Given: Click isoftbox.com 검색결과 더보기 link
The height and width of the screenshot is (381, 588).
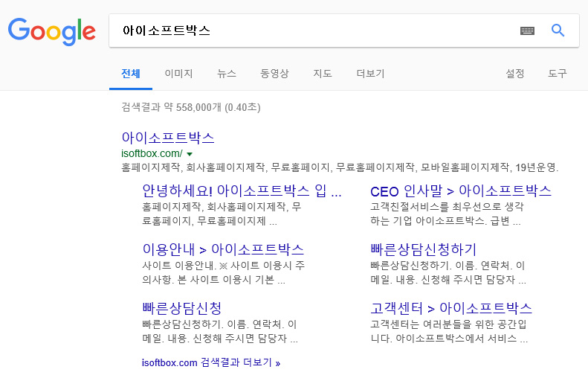Looking at the screenshot, I should pyautogui.click(x=211, y=362).
